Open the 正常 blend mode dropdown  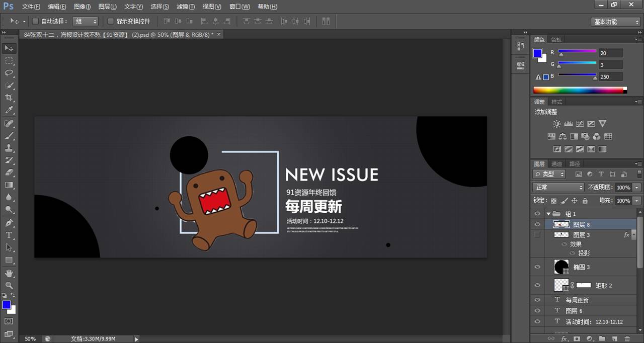pyautogui.click(x=558, y=187)
